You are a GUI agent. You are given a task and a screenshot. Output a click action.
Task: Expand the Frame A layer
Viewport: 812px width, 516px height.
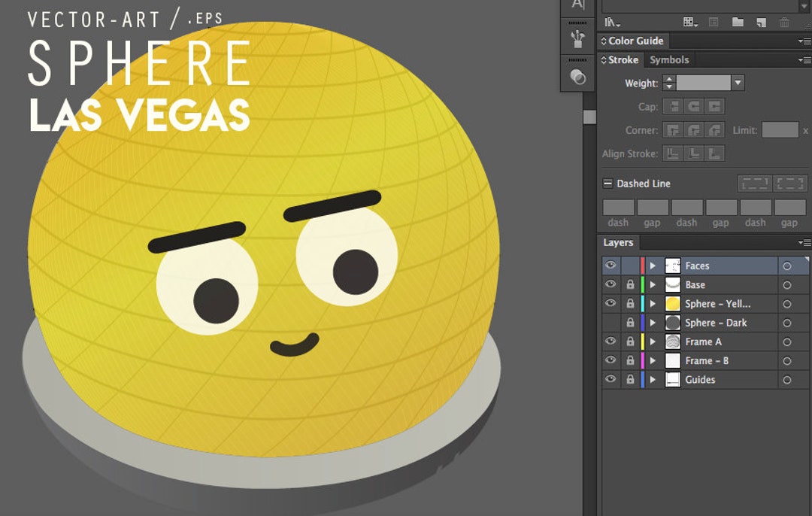pyautogui.click(x=653, y=341)
